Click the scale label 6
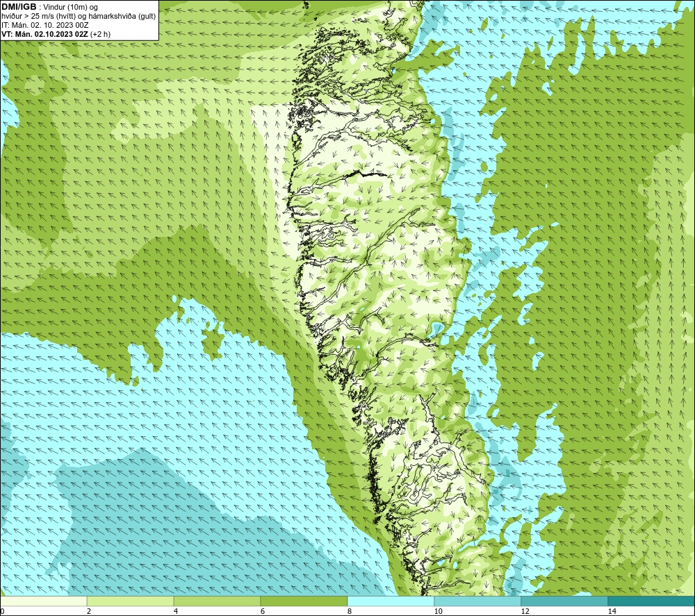This screenshot has height=616, width=695. pos(263,611)
